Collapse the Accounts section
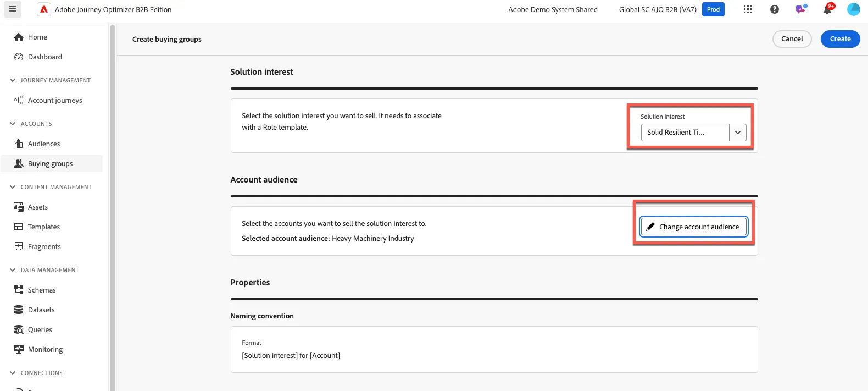The width and height of the screenshot is (868, 391). tap(13, 124)
